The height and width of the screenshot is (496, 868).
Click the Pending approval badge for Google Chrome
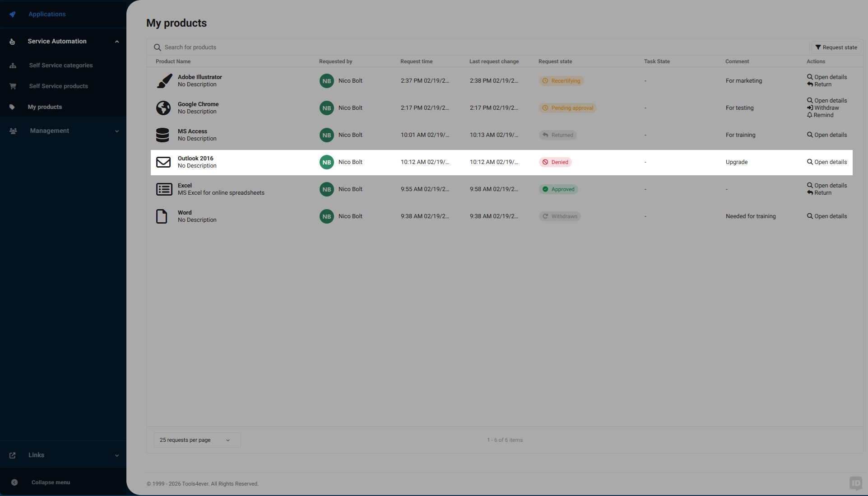click(567, 108)
